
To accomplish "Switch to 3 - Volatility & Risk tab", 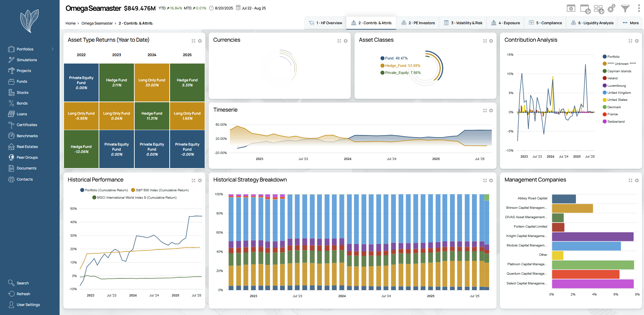I will (x=463, y=23).
